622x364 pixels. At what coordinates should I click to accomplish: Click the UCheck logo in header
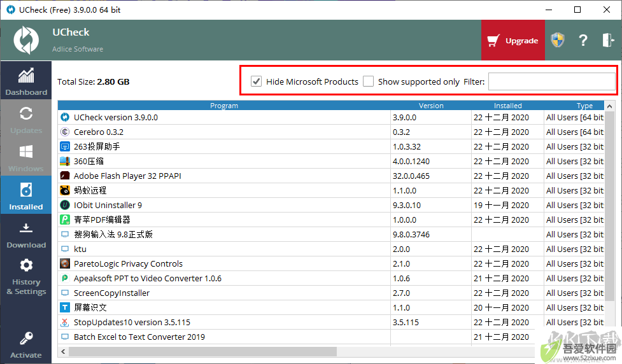pyautogui.click(x=26, y=40)
